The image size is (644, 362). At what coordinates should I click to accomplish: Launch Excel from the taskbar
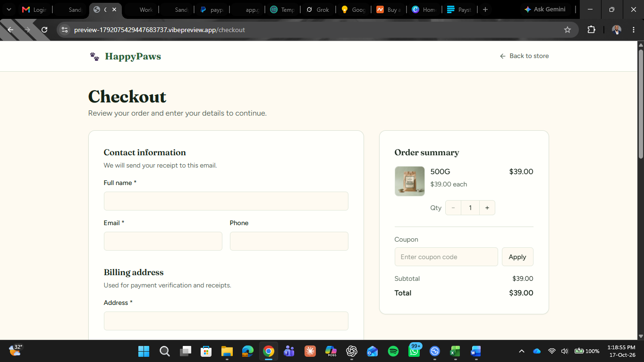click(455, 351)
